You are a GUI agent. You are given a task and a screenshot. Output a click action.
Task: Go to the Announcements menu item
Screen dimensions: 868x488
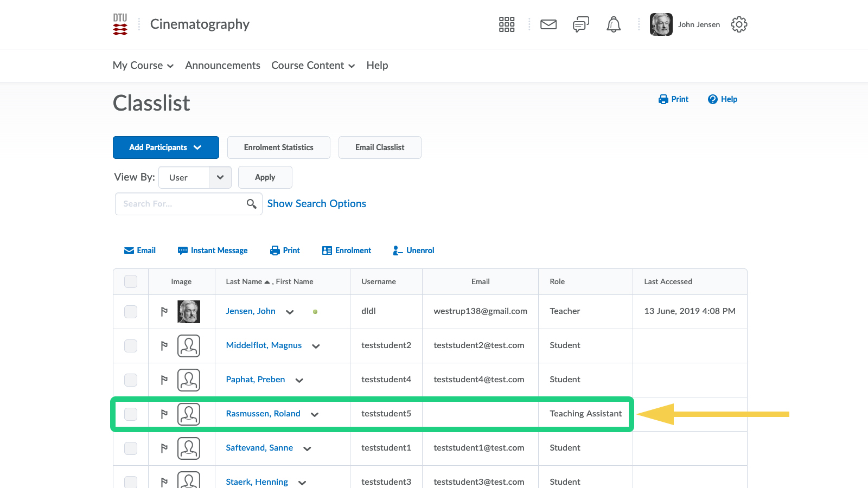(x=222, y=66)
